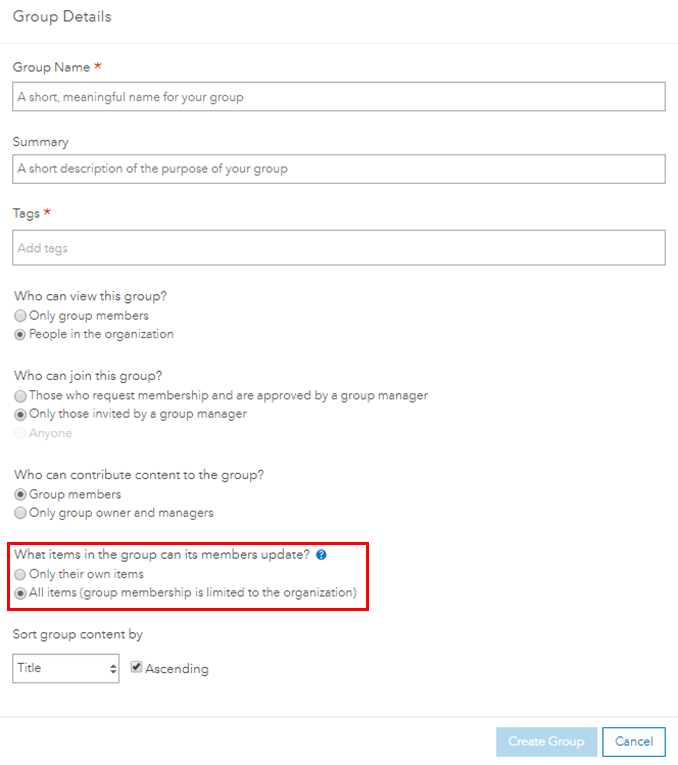Allow Group members to contribute content
Viewport: 678px width, 765px height.
20,494
